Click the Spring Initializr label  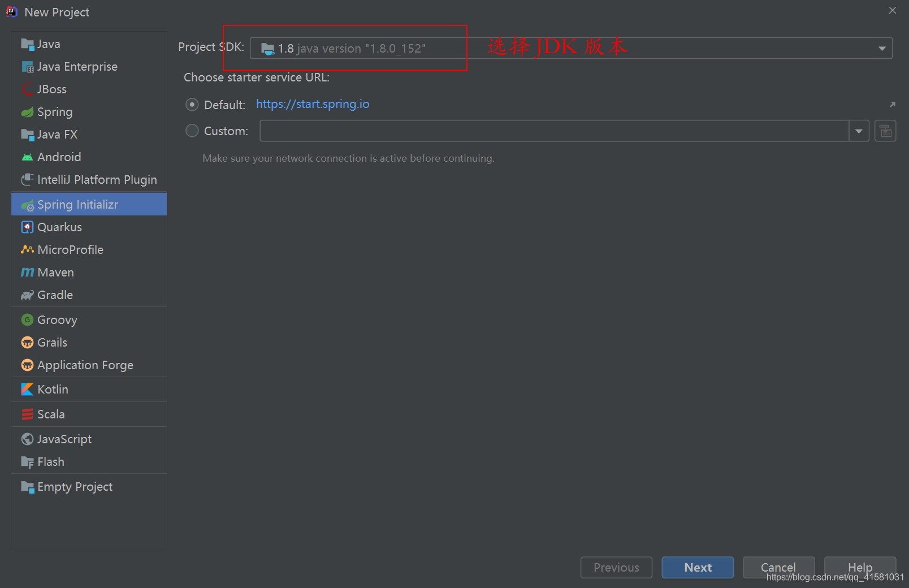point(77,205)
